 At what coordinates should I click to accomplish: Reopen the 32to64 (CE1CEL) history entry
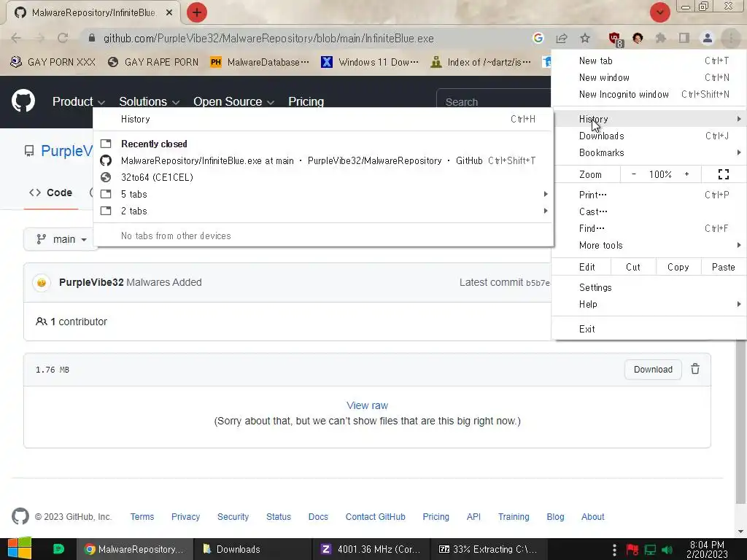point(323,177)
